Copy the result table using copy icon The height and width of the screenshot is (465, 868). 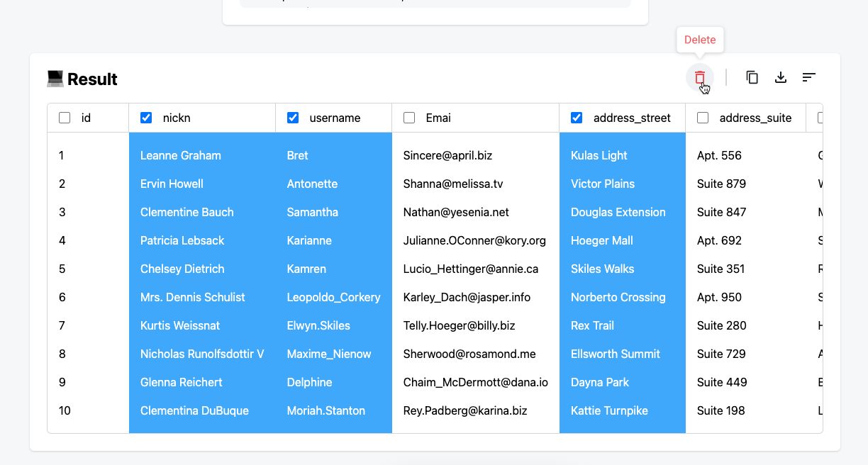point(752,77)
